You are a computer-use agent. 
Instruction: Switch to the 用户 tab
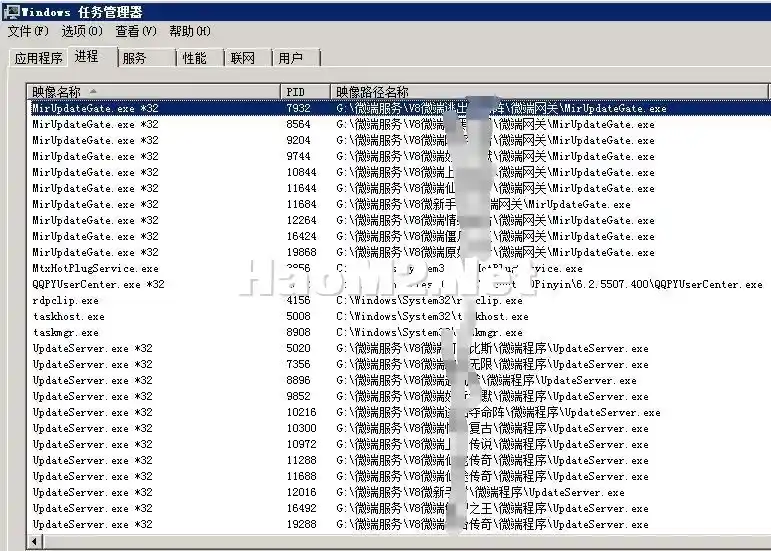(296, 58)
